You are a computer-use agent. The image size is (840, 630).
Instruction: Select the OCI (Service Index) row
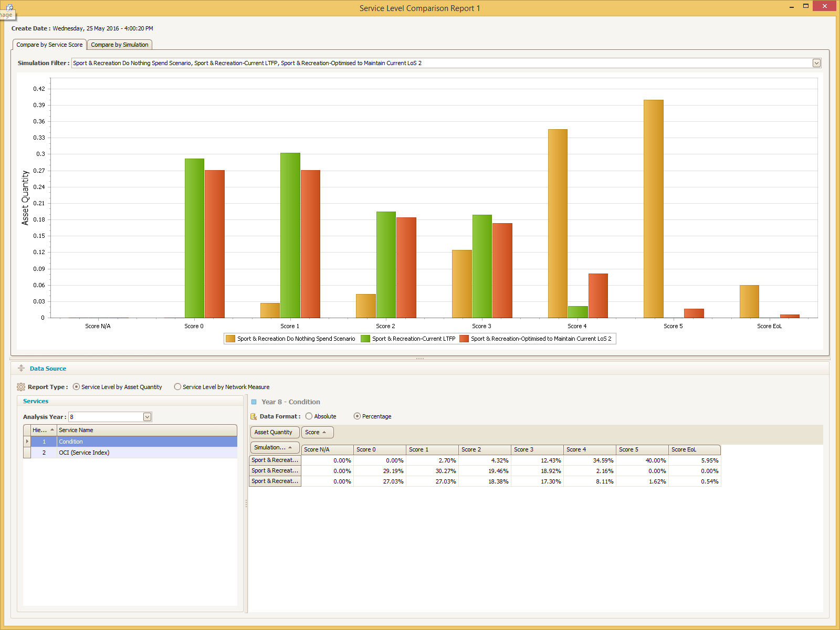point(134,453)
